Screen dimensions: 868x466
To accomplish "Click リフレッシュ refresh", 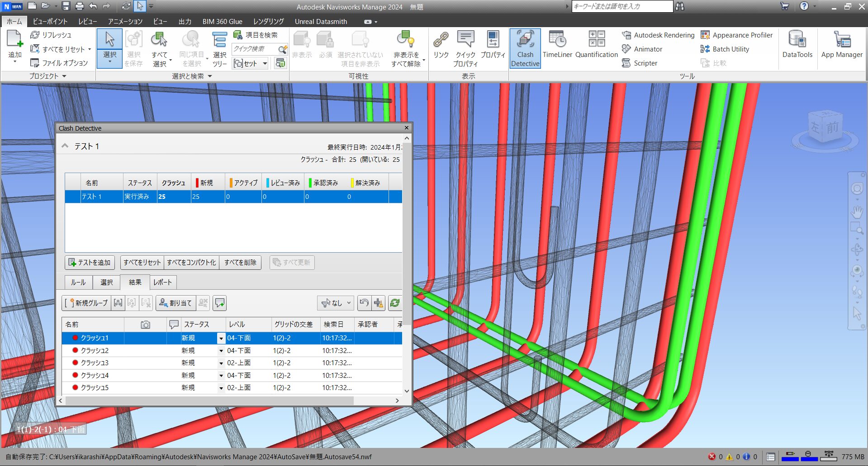I will point(51,35).
